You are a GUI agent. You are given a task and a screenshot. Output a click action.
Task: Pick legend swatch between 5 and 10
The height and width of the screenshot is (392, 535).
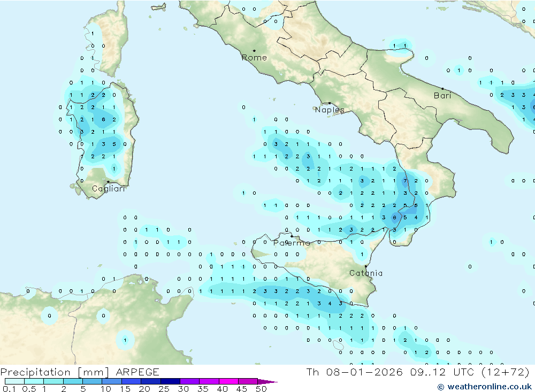[93, 381]
